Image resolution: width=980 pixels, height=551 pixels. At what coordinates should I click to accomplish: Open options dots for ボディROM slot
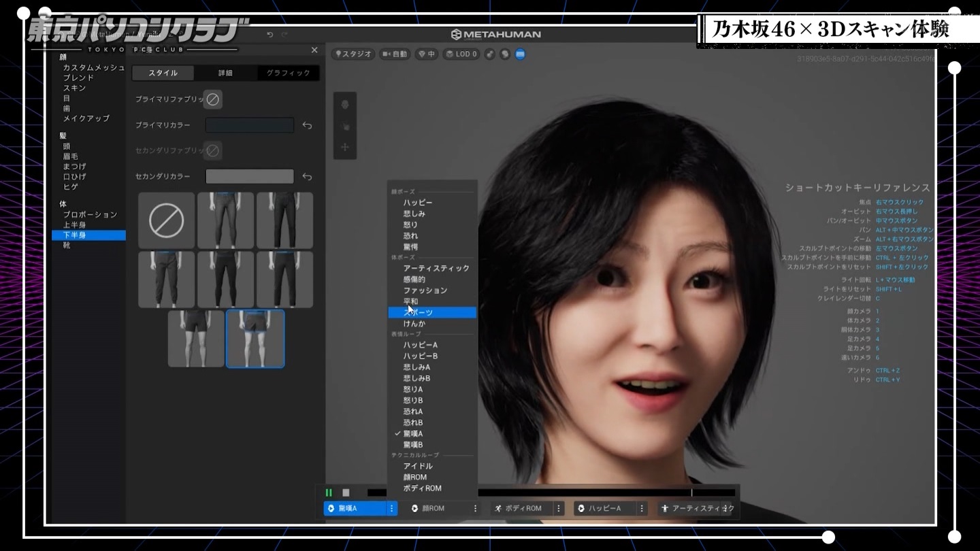click(559, 508)
